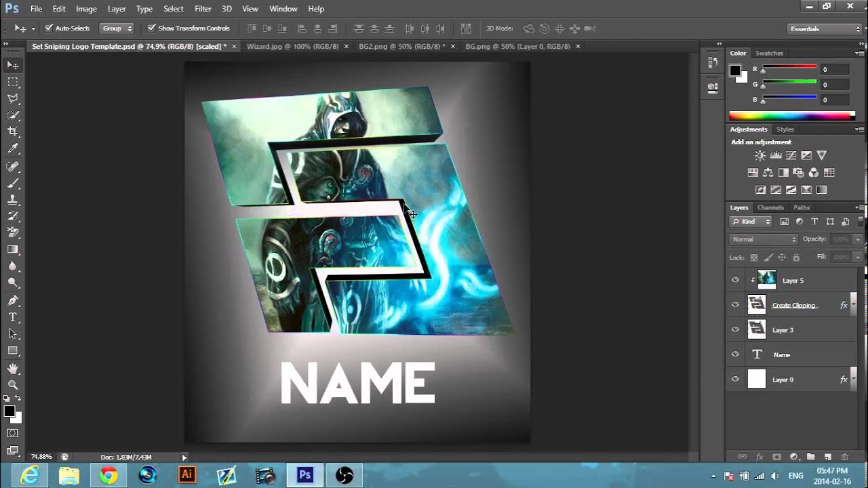Select the Blur tool

13,266
